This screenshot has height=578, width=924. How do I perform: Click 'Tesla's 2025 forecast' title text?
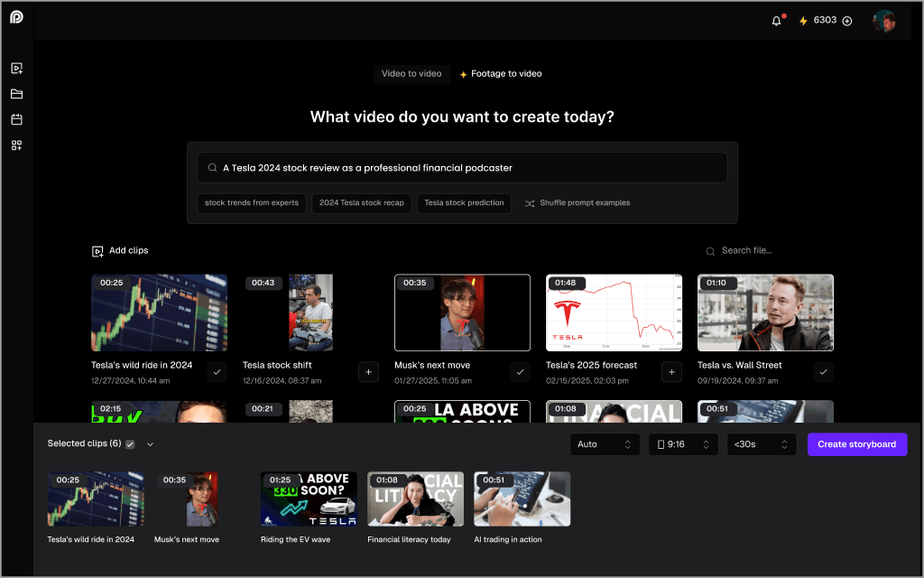(x=591, y=365)
